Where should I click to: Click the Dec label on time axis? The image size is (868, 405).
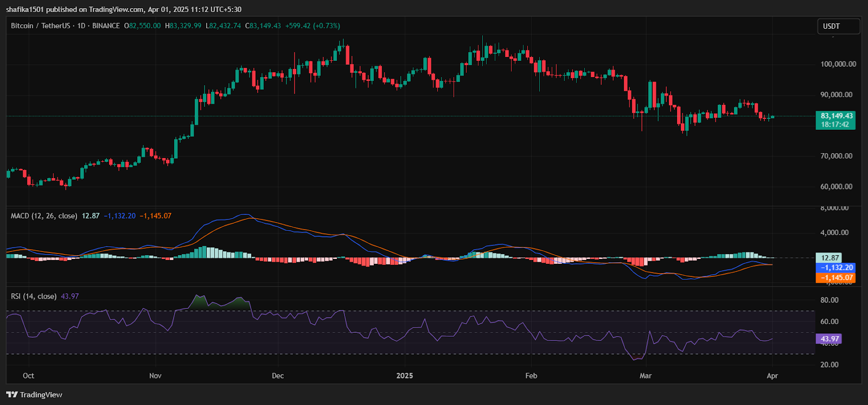pos(278,376)
